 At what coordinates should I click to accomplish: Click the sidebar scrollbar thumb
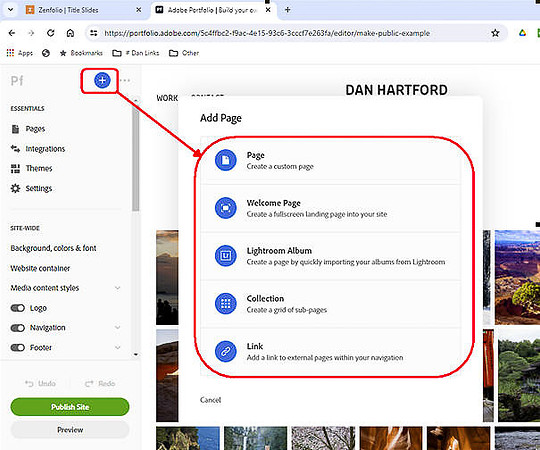tap(136, 158)
